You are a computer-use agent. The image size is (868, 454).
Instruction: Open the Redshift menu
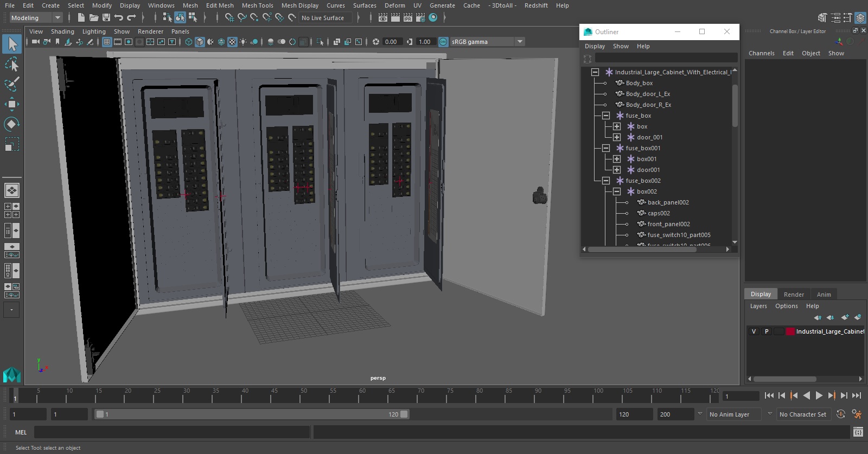click(536, 5)
